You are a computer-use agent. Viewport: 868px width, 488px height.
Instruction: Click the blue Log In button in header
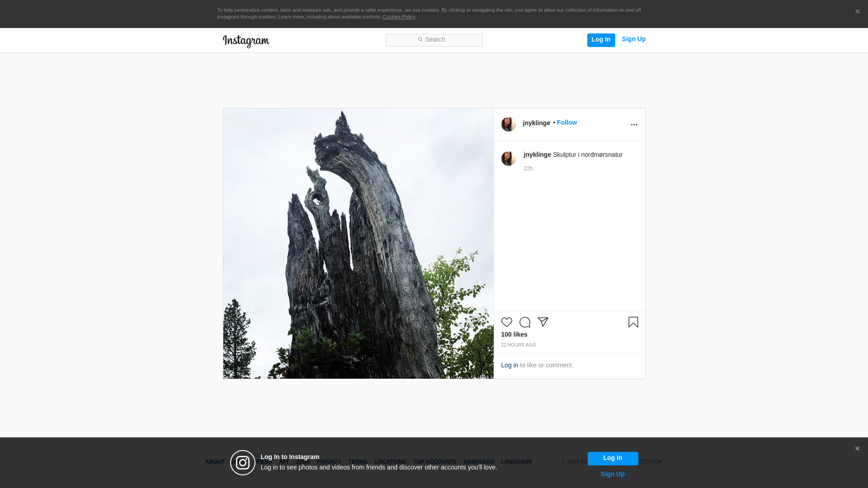(x=601, y=40)
